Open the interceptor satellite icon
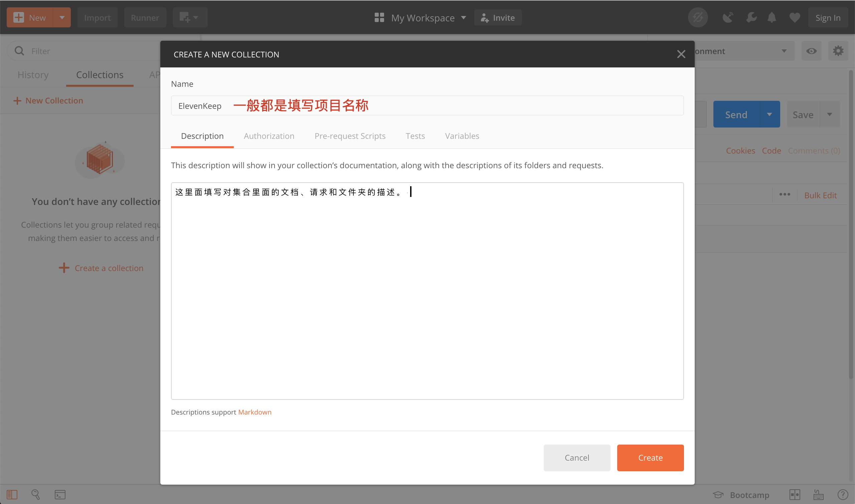 [727, 17]
